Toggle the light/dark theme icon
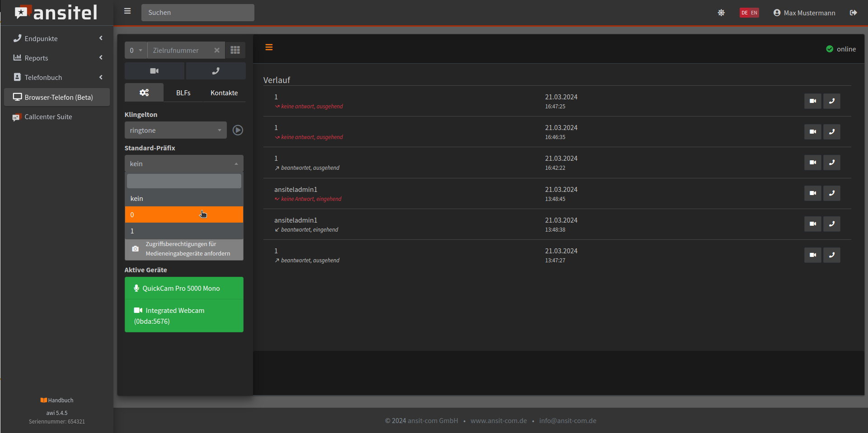This screenshot has height=433, width=868. point(721,13)
